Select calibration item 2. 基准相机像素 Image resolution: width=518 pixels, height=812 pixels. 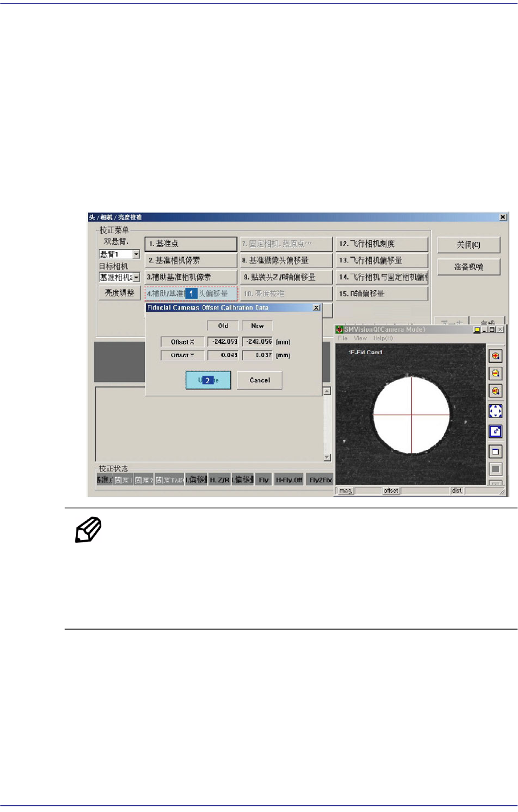coord(191,260)
